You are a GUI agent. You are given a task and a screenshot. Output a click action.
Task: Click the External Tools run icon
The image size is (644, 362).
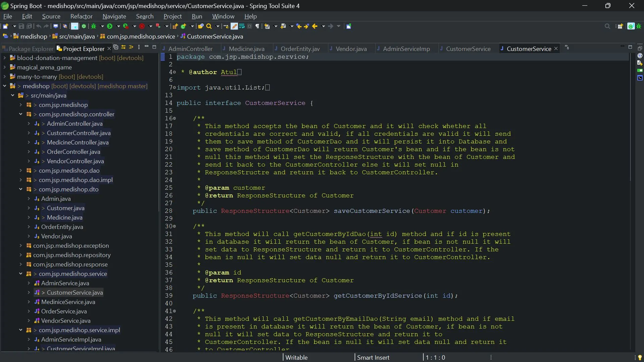[x=158, y=26]
